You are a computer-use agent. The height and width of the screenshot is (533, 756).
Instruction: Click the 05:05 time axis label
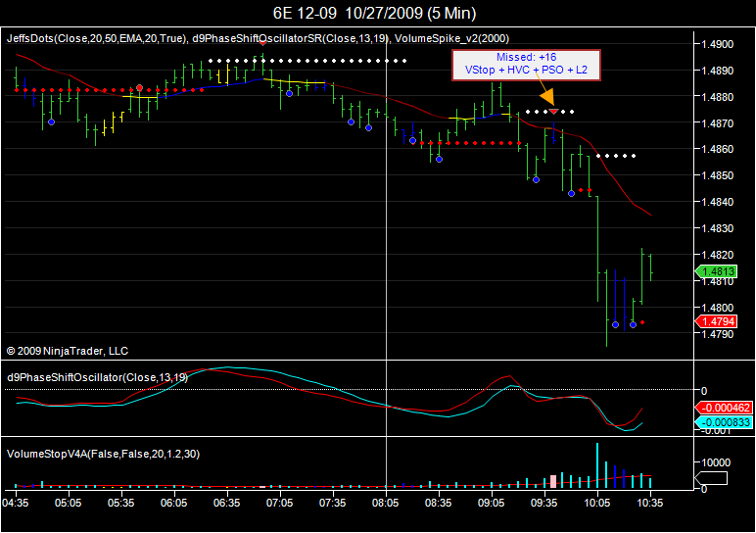click(x=68, y=503)
